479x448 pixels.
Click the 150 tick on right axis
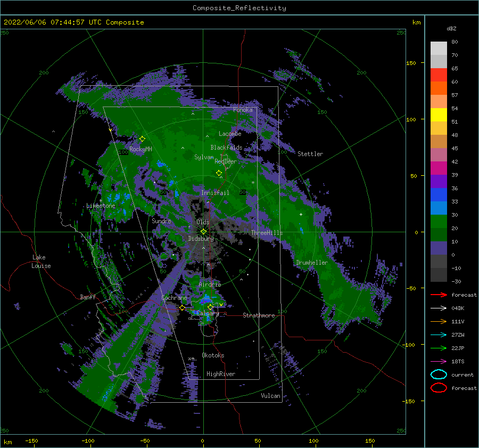pyautogui.click(x=411, y=63)
